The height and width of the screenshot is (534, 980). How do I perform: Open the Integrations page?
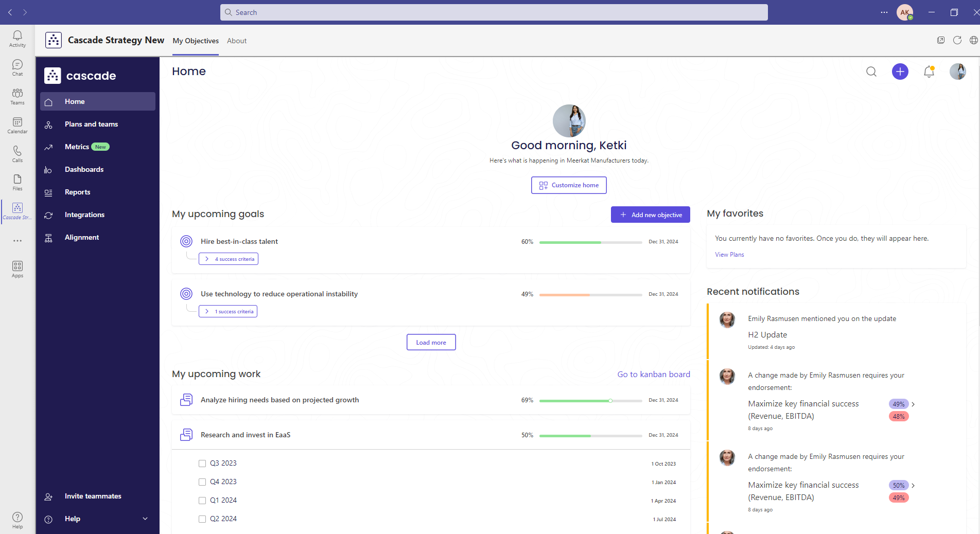point(84,215)
